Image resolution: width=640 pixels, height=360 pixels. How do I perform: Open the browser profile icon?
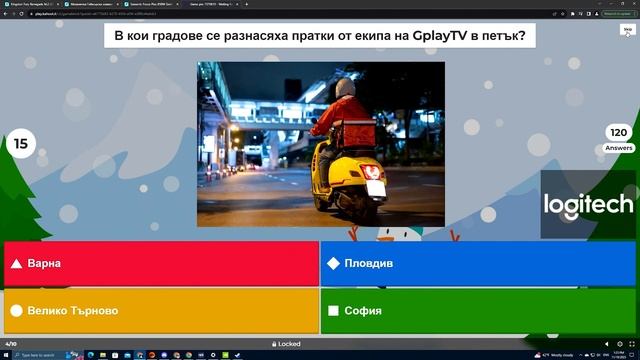pyautogui.click(x=596, y=13)
